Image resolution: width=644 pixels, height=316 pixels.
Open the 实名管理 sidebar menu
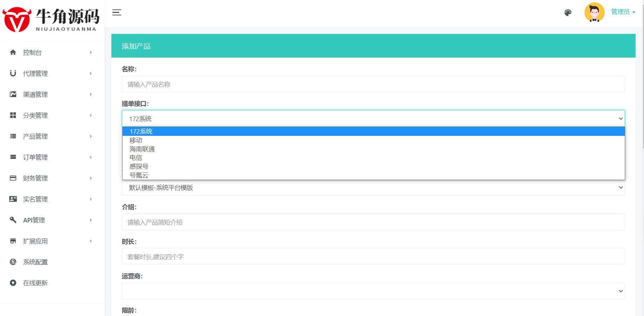pos(52,199)
